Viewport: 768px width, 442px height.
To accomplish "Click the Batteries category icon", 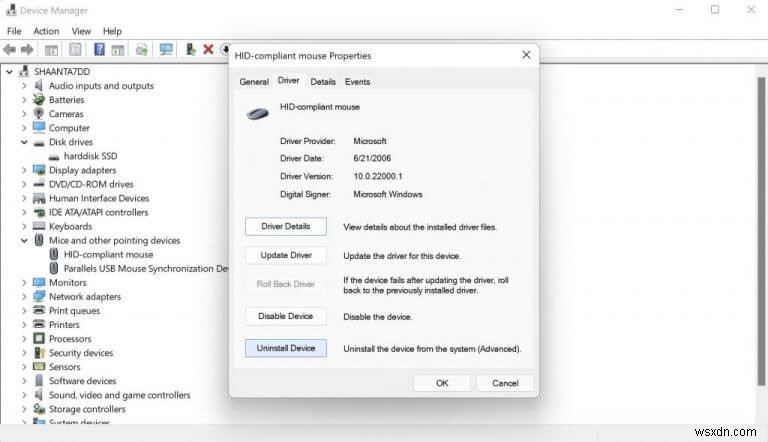I will click(x=39, y=99).
